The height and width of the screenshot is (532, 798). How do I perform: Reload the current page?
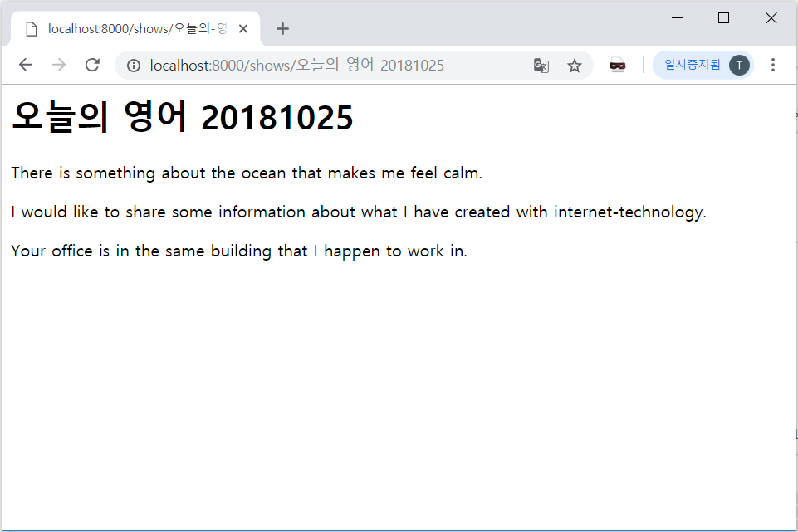[x=93, y=66]
